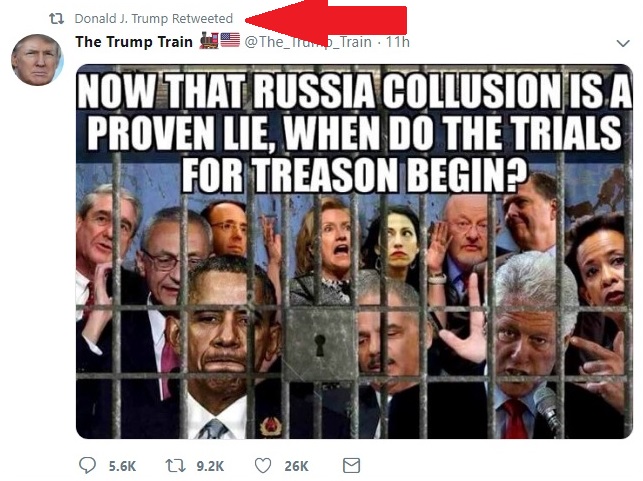Click the 26K like count

tap(296, 466)
